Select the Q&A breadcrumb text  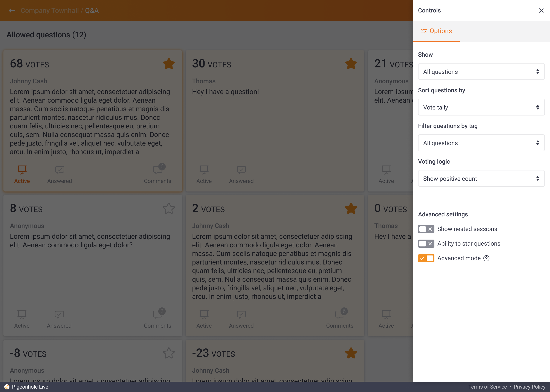[92, 10]
